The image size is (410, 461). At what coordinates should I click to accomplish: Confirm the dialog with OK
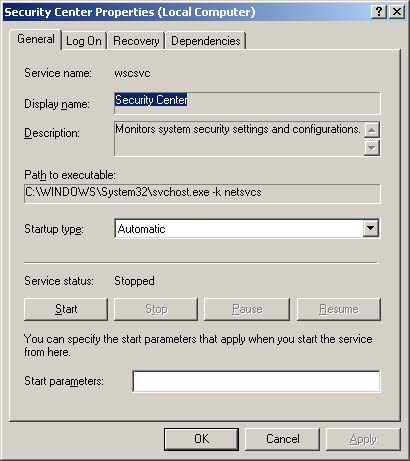201,439
